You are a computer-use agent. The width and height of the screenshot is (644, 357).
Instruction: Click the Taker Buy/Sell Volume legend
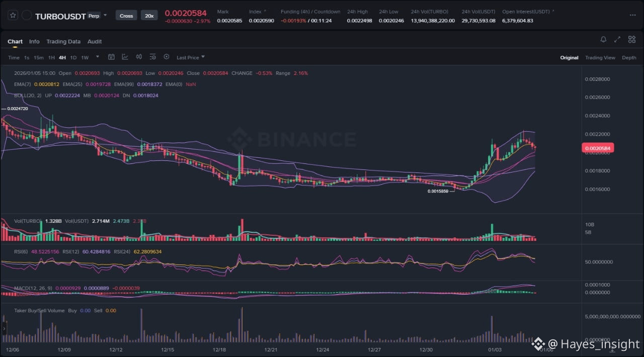[39, 311]
